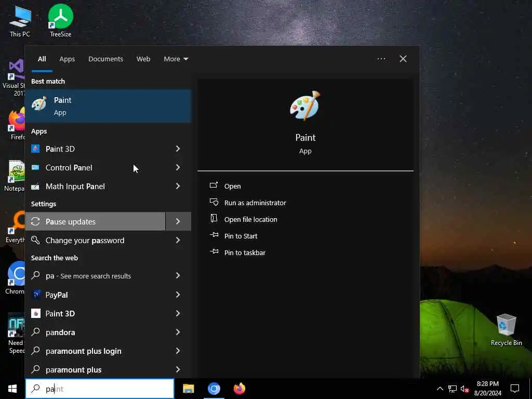Click the Open file location icon
Screen dimensions: 532x399
coord(214,219)
